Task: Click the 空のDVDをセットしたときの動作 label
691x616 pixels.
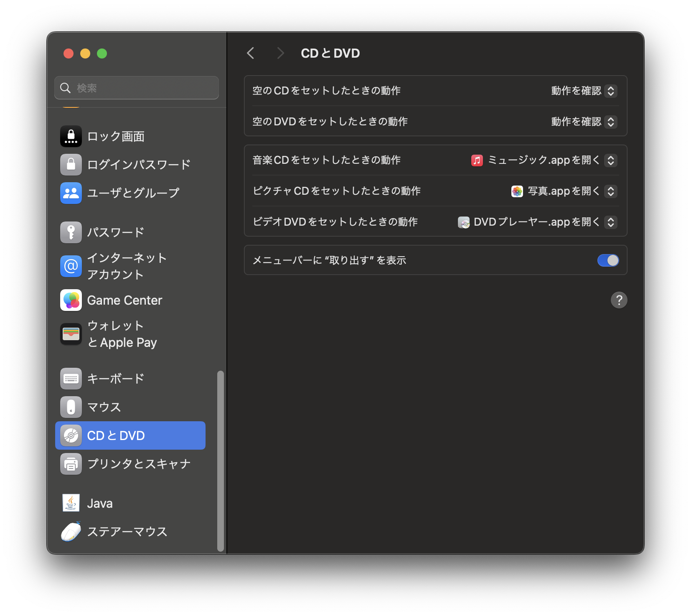Action: pos(330,122)
